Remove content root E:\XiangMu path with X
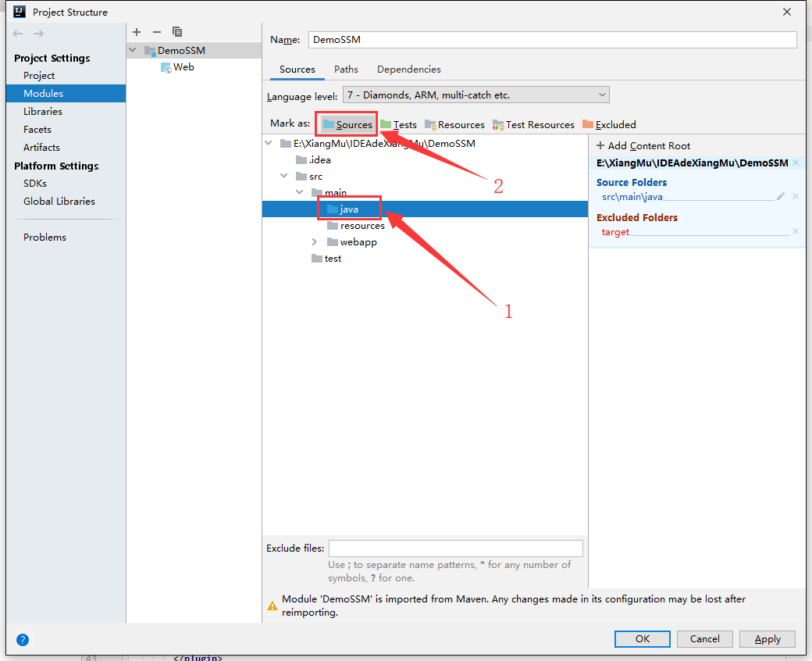Screen dimensions: 812x661 coord(796,163)
